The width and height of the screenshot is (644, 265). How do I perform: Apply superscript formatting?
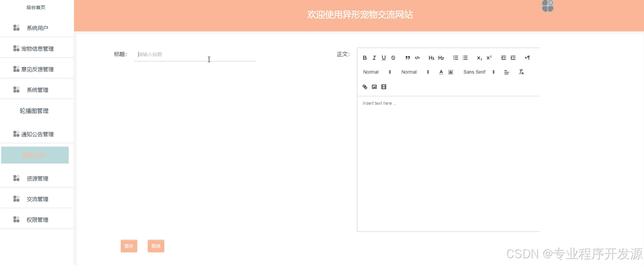(489, 58)
